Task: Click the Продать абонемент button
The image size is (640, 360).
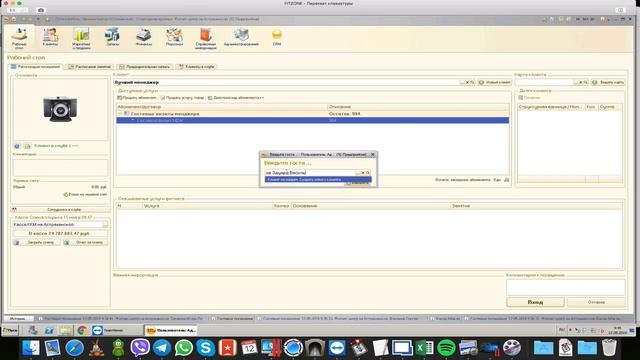Action: click(137, 98)
